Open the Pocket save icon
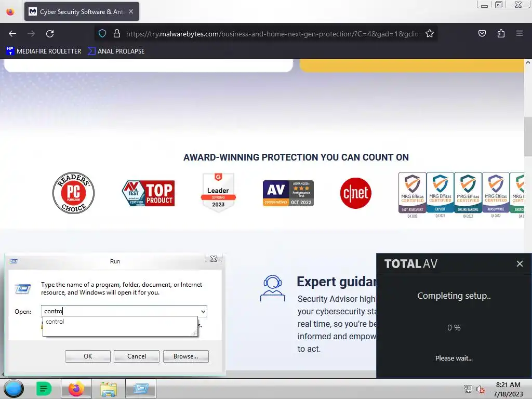 click(x=482, y=33)
